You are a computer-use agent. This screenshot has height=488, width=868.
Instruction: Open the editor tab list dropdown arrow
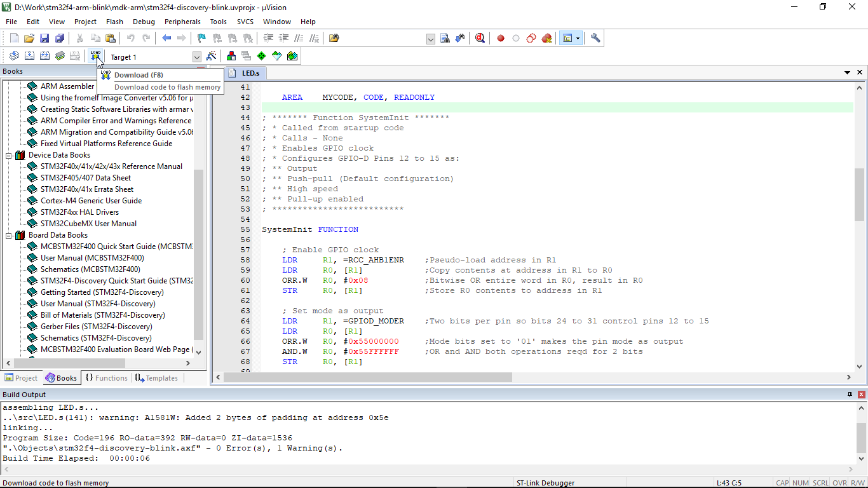tap(848, 73)
